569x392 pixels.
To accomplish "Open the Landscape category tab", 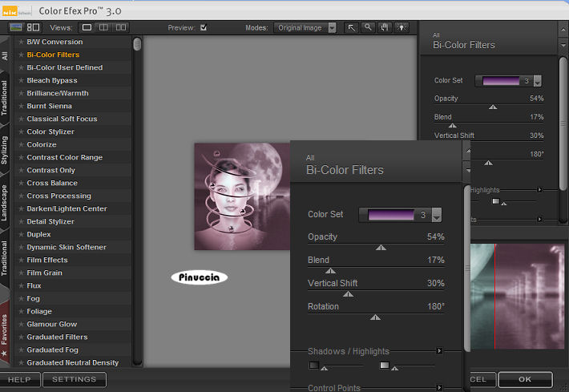I will tap(5, 202).
